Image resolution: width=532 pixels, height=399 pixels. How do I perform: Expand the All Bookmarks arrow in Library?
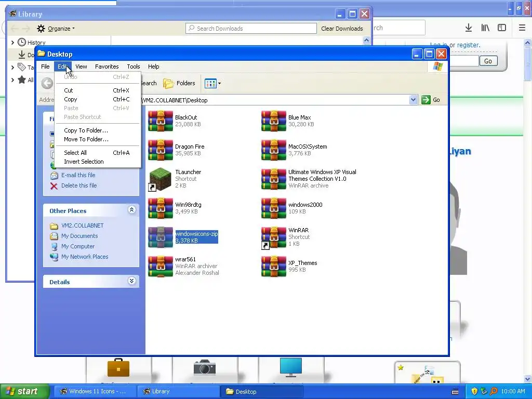pyautogui.click(x=12, y=80)
